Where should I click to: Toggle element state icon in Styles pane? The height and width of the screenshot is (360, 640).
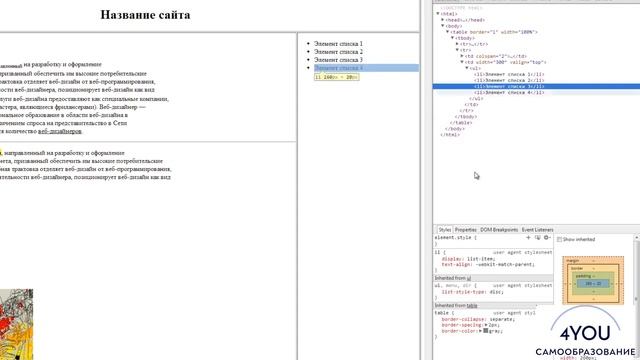(538, 238)
